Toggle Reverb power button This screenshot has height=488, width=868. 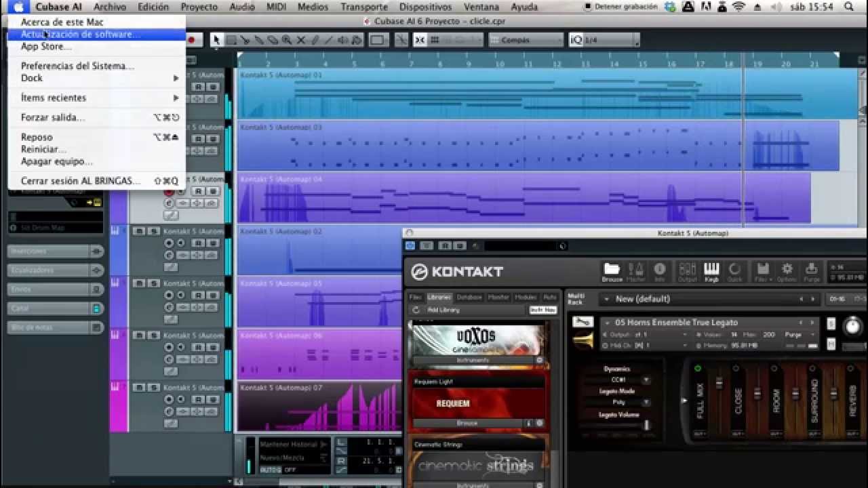coord(850,369)
